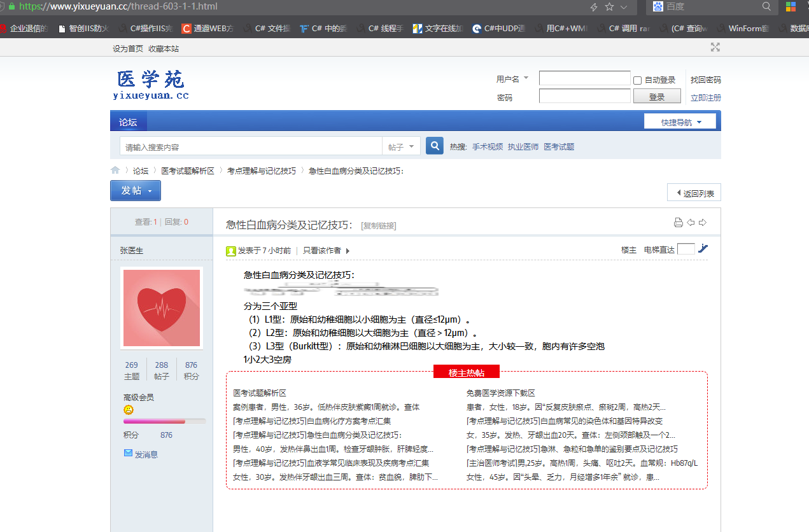The height and width of the screenshot is (532, 809).
Task: Select the 论坛 navigation tab
Action: [128, 122]
